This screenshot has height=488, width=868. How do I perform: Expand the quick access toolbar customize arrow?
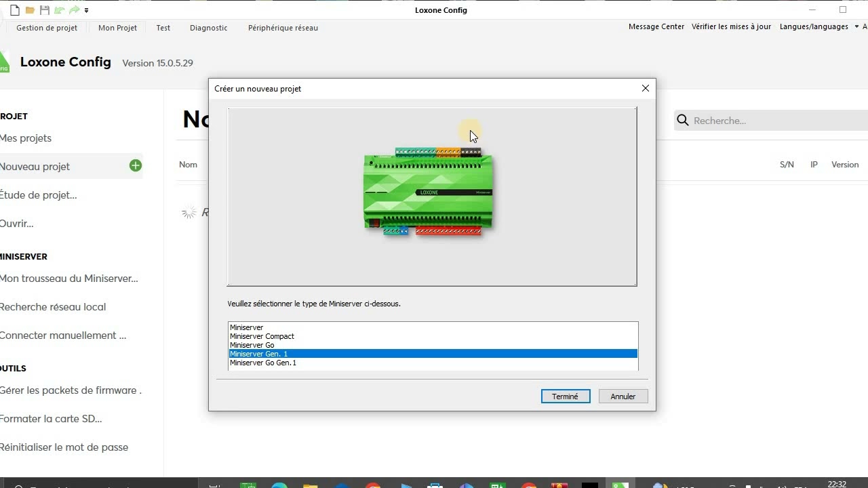86,11
